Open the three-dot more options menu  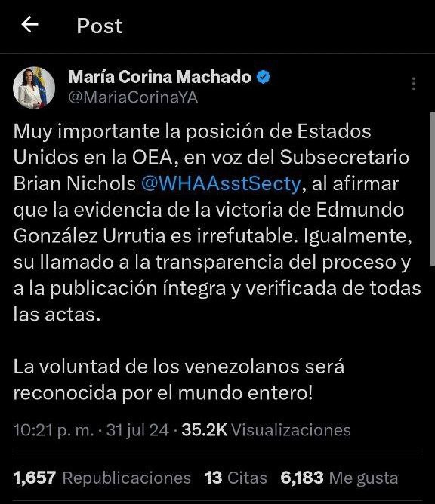coord(414,84)
